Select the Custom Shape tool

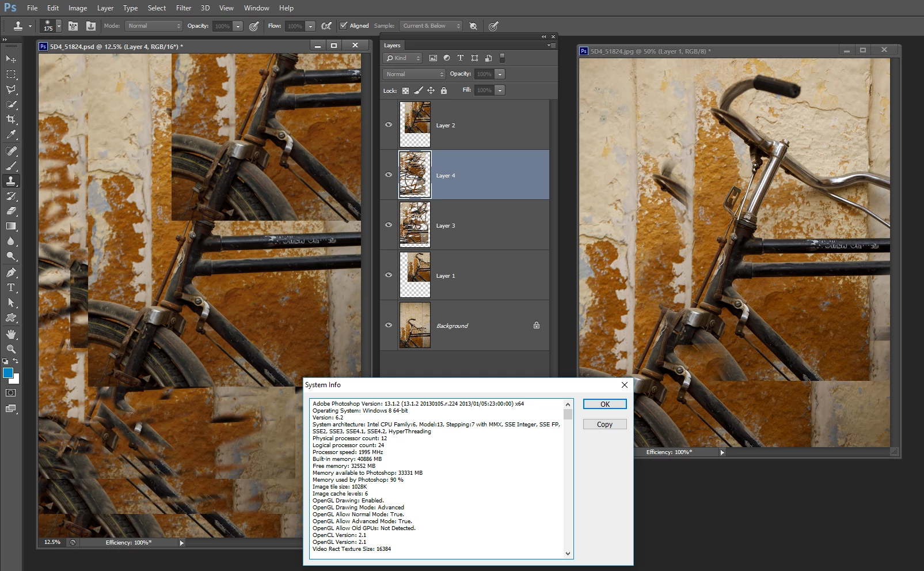point(11,317)
